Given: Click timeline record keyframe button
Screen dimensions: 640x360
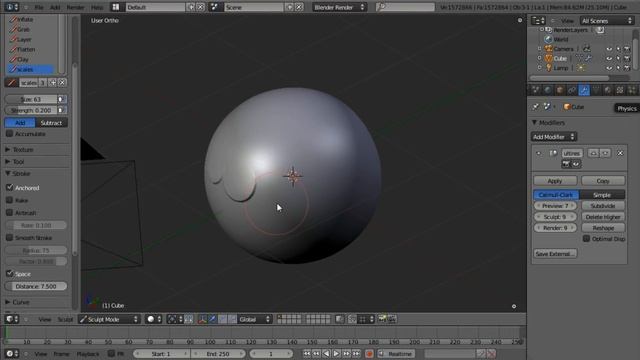Looking at the screenshot, I should pos(369,354).
